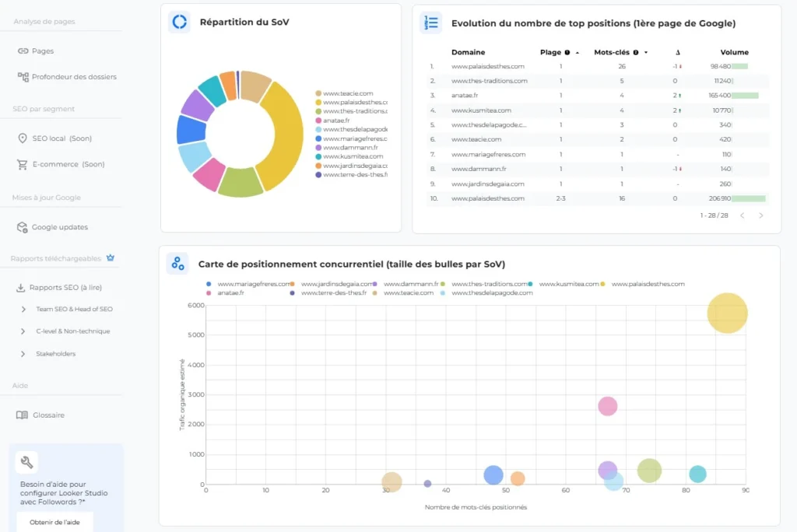Screen dimensions: 797x532
Task: Click the crown icon beside Rapports téléchargeables
Action: pyautogui.click(x=110, y=257)
